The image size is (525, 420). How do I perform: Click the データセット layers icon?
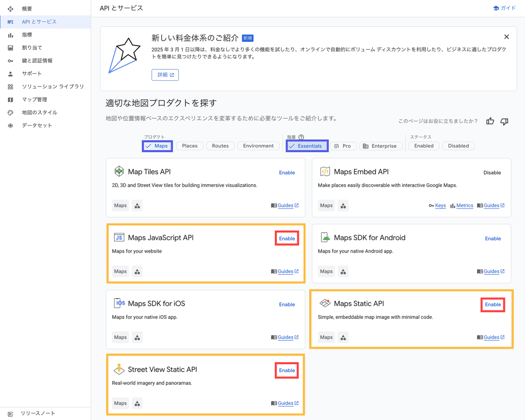tap(10, 126)
